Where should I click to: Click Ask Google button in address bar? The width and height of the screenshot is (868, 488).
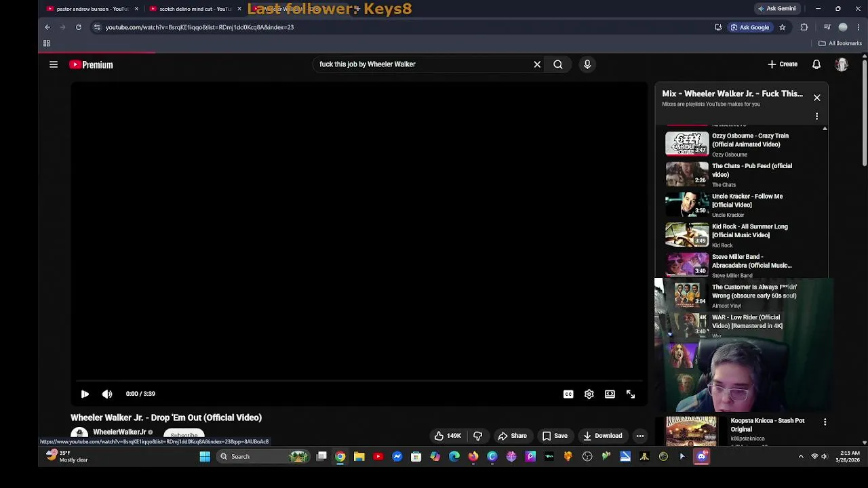(x=750, y=27)
